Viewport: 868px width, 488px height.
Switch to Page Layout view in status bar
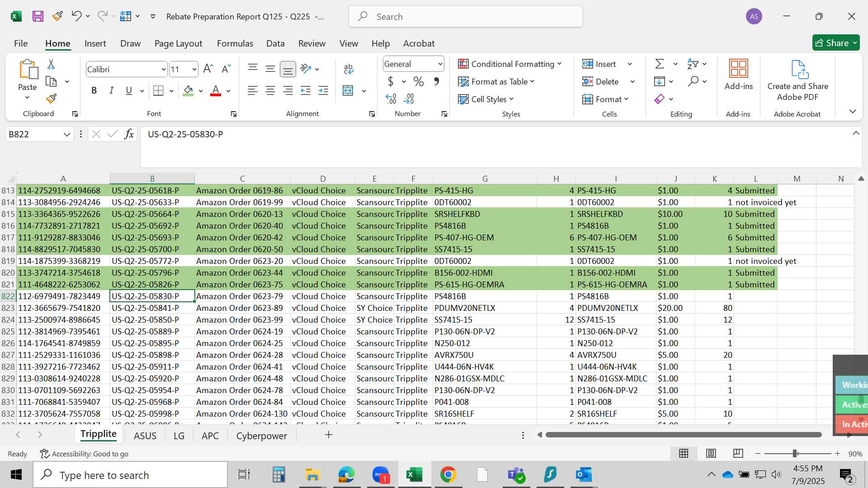pos(711,453)
